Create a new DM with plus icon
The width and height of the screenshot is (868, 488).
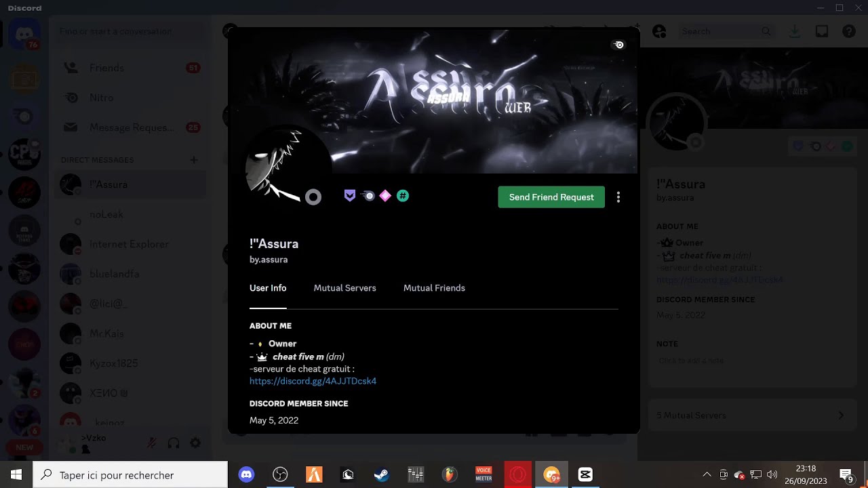point(194,160)
